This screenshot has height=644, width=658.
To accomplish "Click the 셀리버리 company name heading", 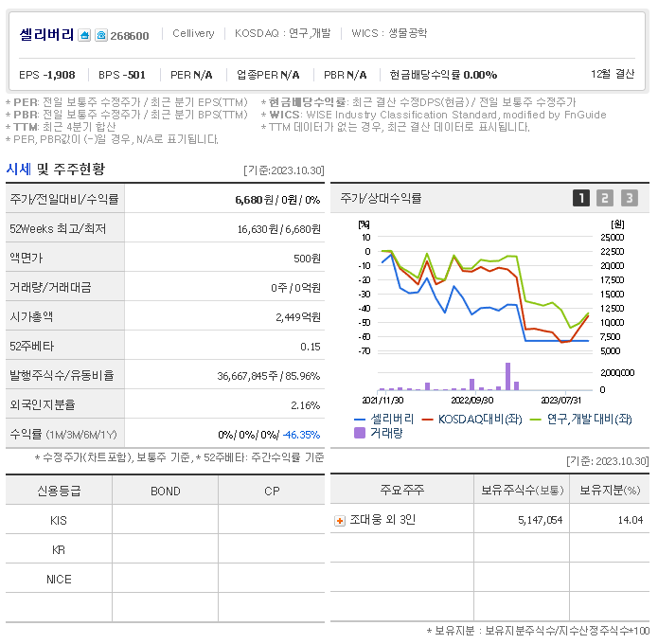I will (x=46, y=34).
